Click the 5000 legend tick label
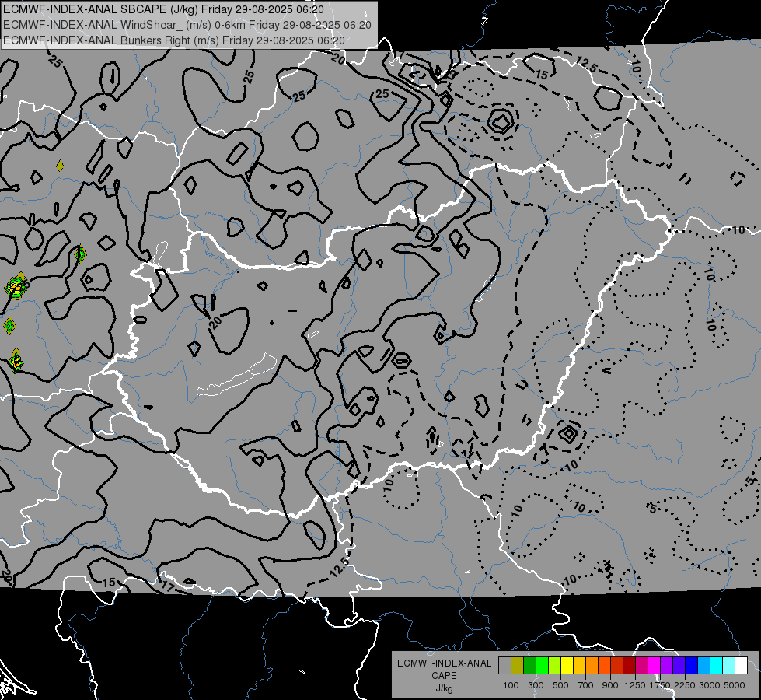The image size is (761, 700). click(x=735, y=685)
